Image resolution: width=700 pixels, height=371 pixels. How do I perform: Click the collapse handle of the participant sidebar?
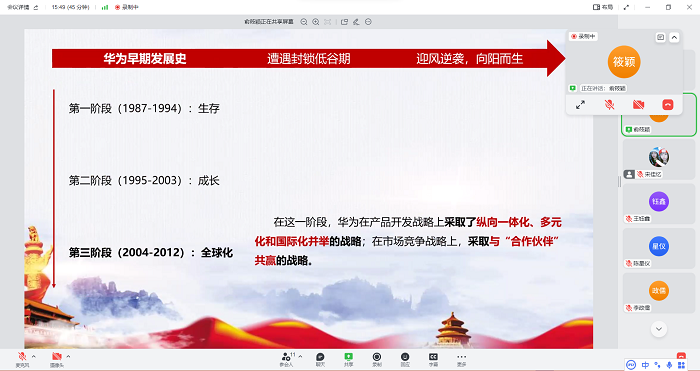pos(620,182)
